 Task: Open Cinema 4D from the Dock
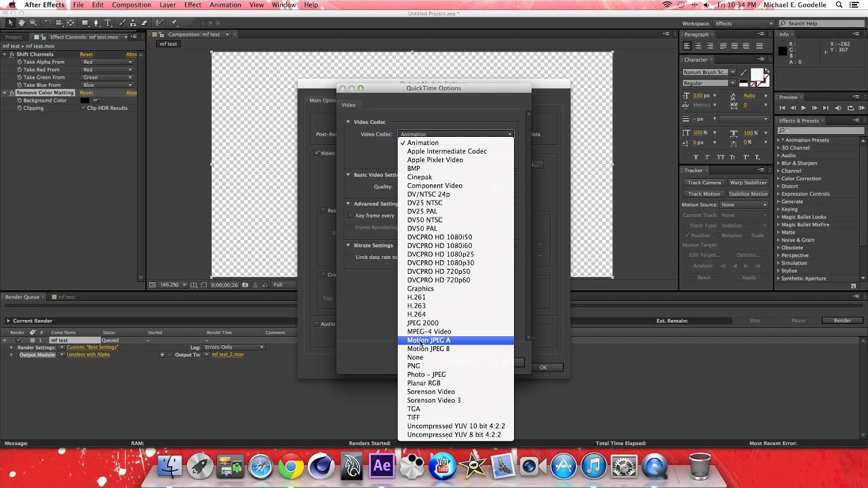pos(321,466)
